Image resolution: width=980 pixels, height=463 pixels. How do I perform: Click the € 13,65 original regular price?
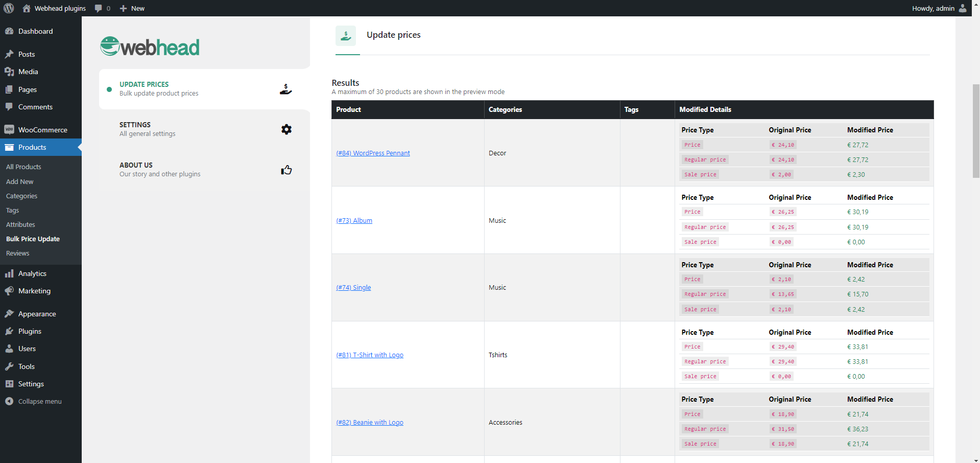(x=783, y=294)
